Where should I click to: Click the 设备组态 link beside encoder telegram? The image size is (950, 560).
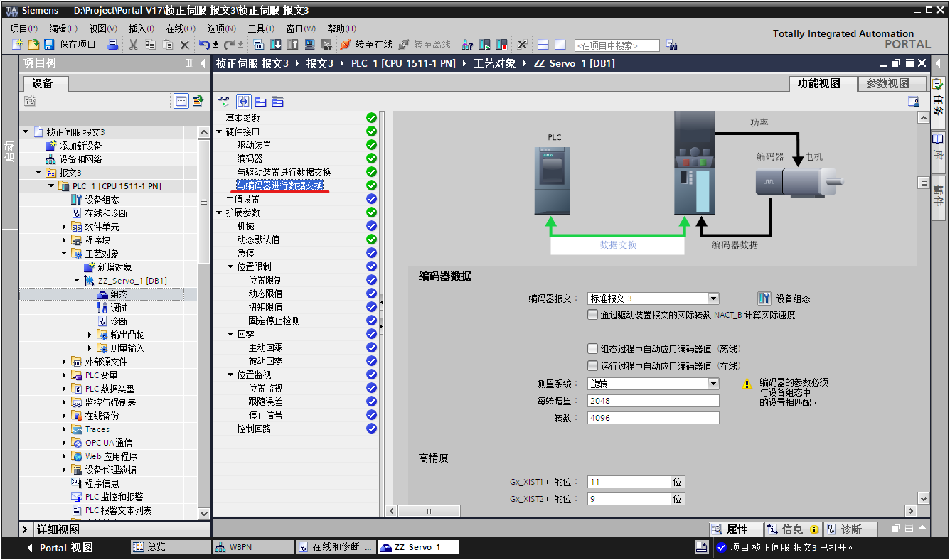tap(784, 298)
